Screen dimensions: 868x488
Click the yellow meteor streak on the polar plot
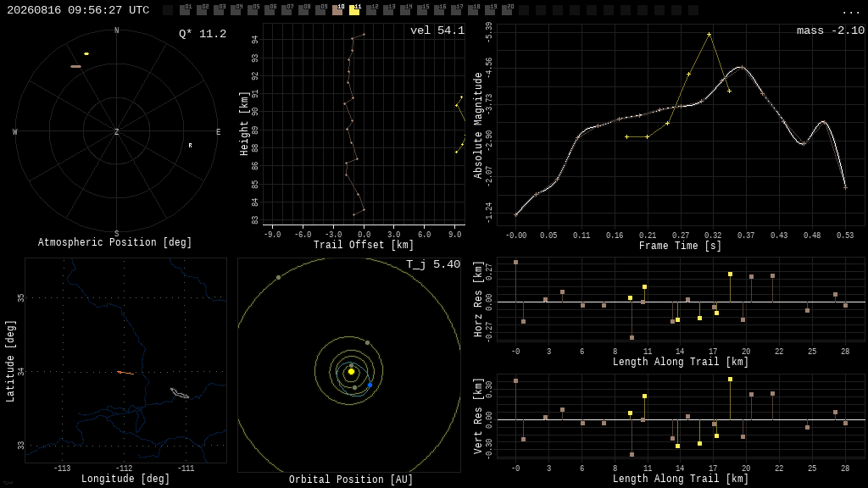coord(86,53)
